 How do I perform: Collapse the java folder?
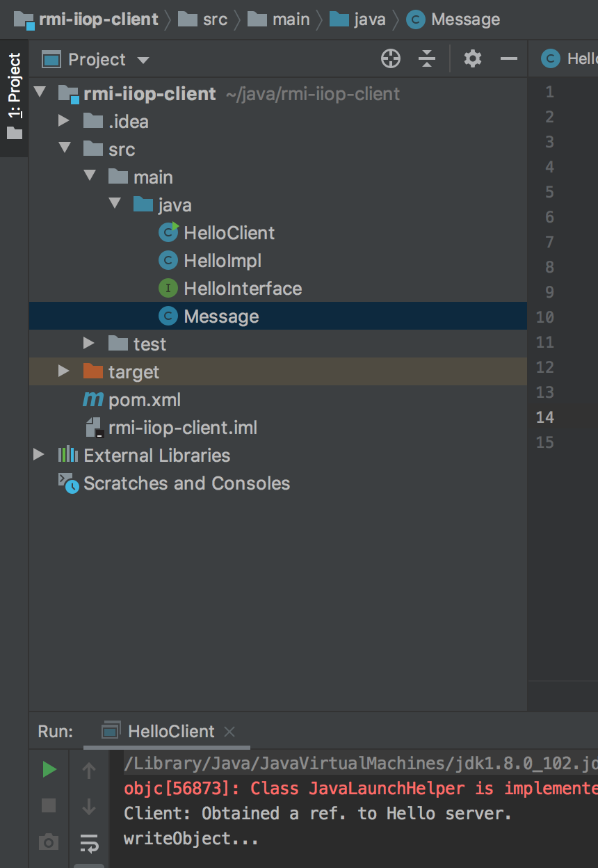114,205
